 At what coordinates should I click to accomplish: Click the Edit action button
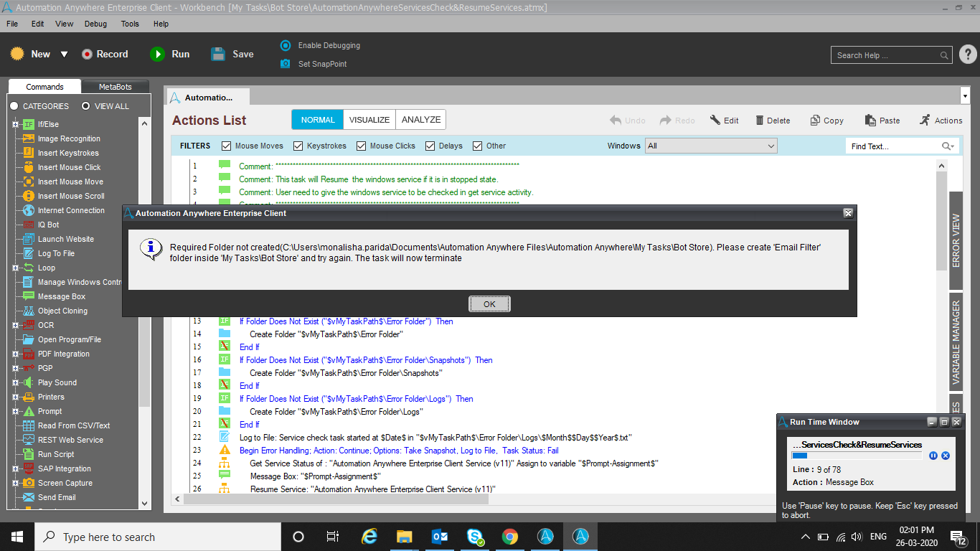[x=724, y=121]
